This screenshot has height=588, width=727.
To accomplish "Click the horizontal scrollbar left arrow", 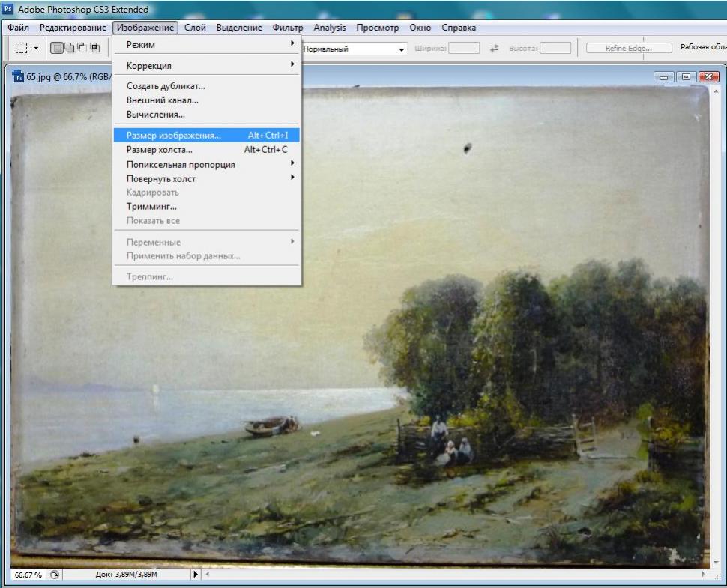I will (208, 574).
